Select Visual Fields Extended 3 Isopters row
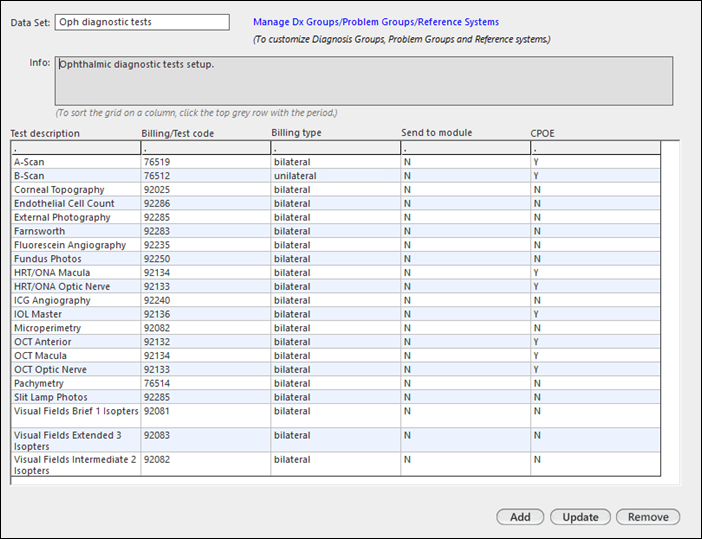Viewport: 702px width, 539px height. pos(336,441)
